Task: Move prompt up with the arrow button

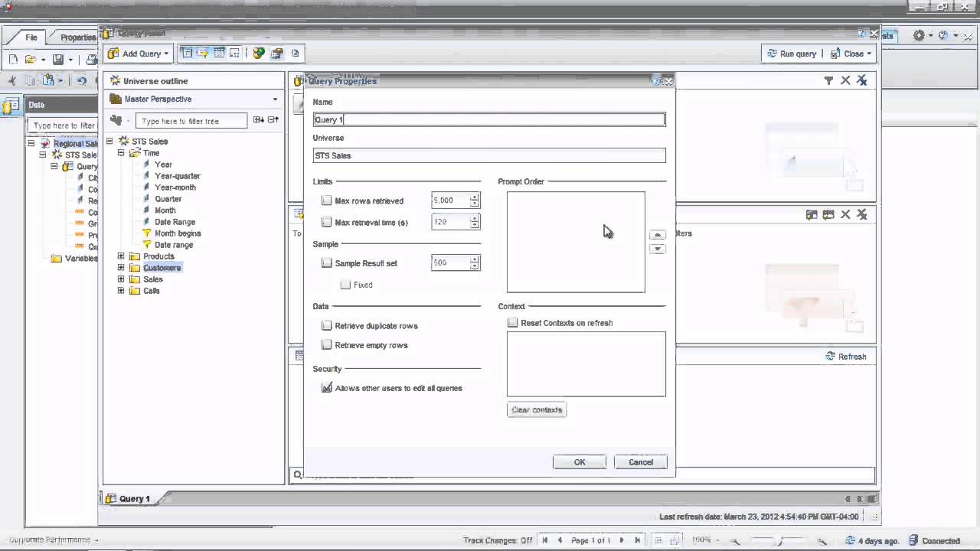Action: click(x=657, y=235)
